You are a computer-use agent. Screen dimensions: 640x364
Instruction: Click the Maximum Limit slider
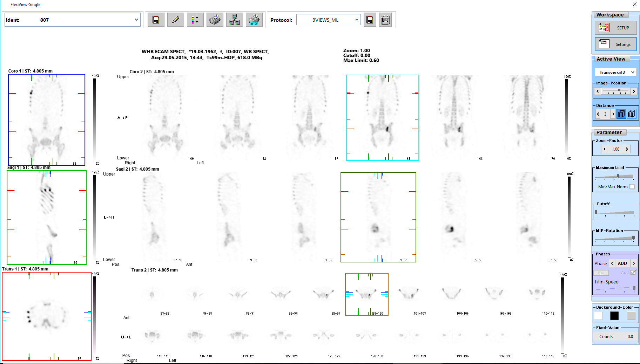coord(618,176)
